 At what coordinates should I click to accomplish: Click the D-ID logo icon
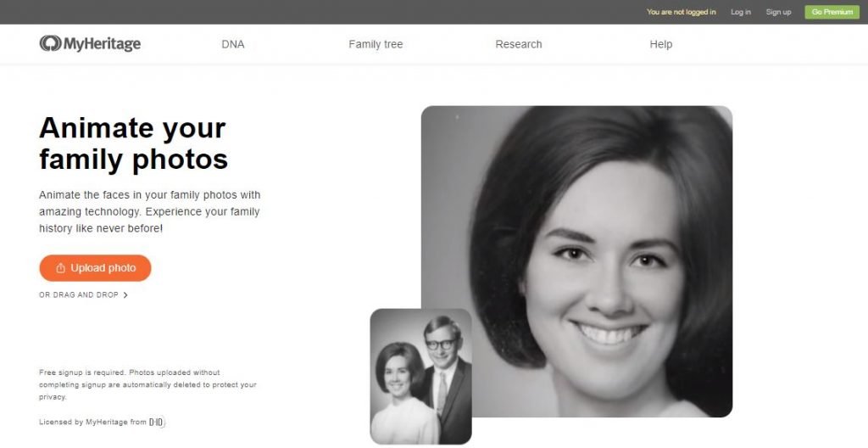pos(157,423)
